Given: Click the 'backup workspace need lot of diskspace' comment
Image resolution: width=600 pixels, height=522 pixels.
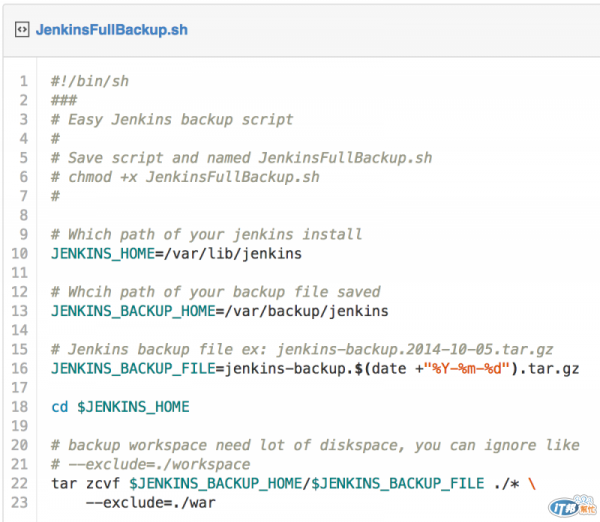Looking at the screenshot, I should click(315, 445).
